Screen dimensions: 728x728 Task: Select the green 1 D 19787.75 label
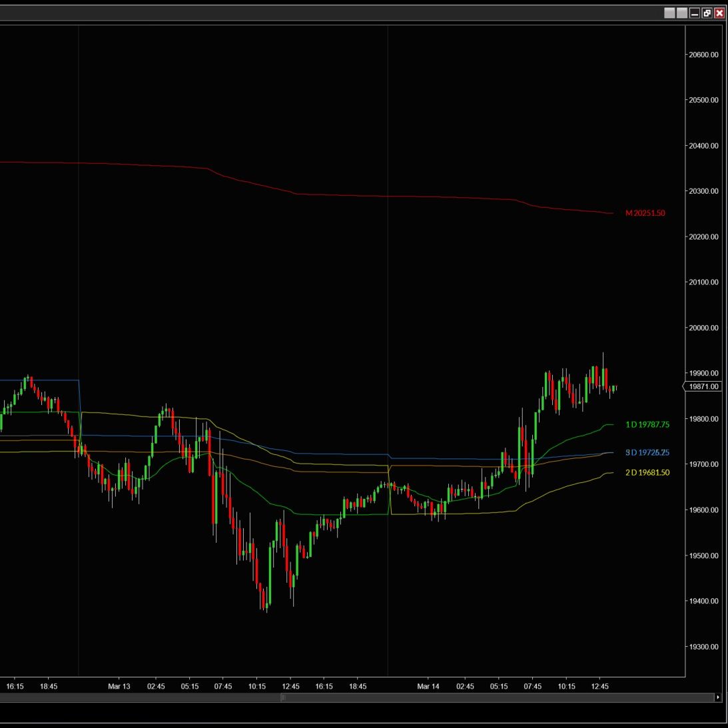click(647, 424)
